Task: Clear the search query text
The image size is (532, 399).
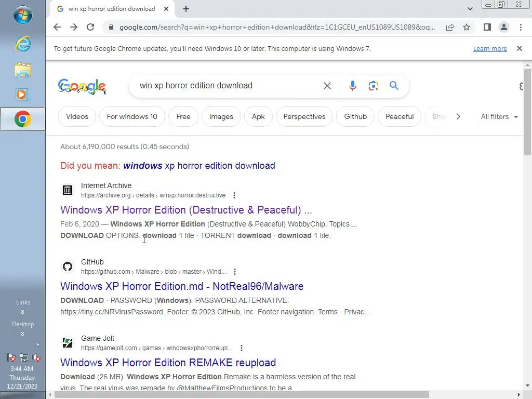Action: pos(327,86)
